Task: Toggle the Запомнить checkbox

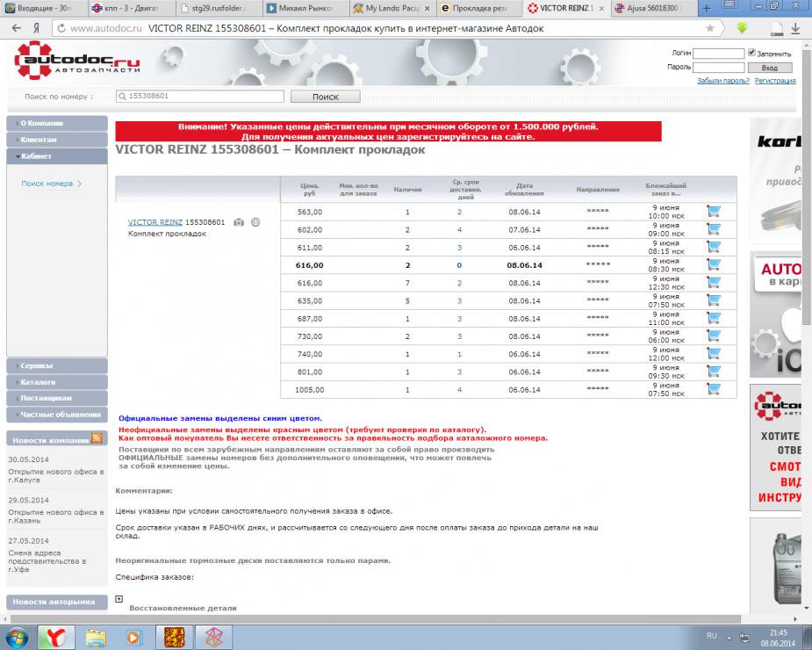Action: pyautogui.click(x=751, y=53)
